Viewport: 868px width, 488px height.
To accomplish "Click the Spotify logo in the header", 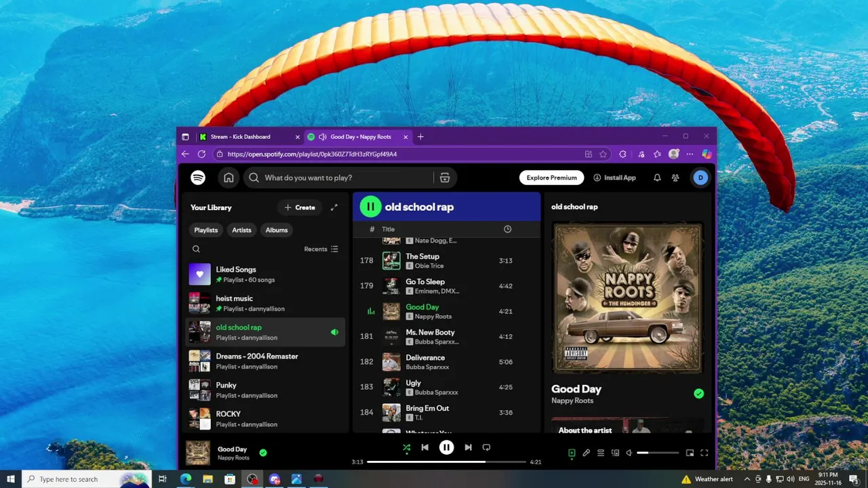I will (198, 178).
